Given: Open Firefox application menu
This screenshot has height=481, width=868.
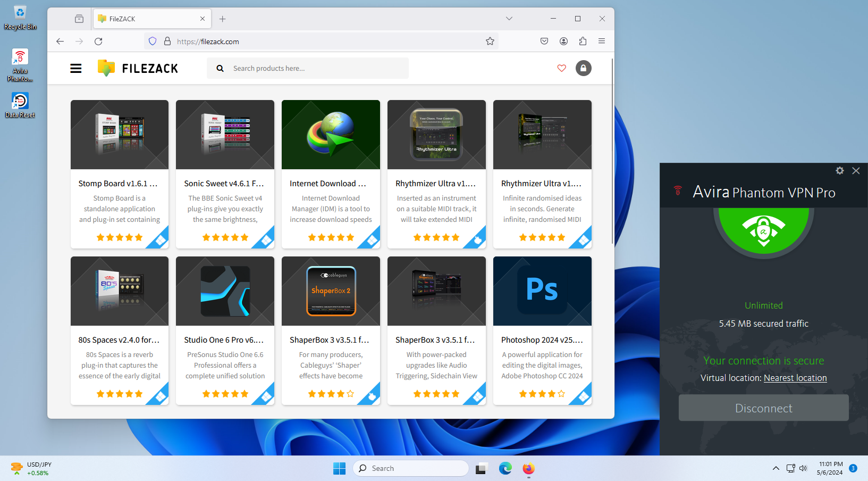Looking at the screenshot, I should pyautogui.click(x=602, y=41).
